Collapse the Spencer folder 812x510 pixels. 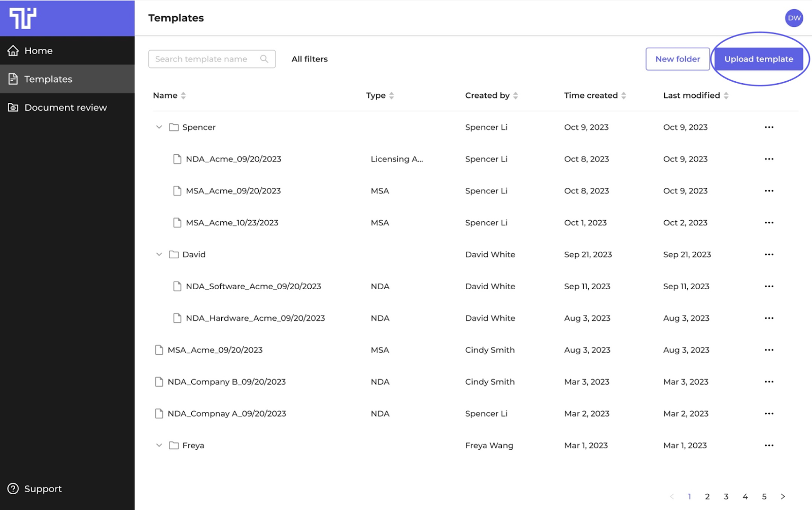coord(159,127)
